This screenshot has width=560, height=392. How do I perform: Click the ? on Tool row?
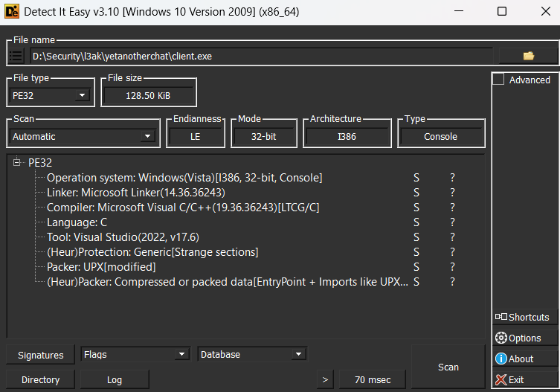[452, 237]
